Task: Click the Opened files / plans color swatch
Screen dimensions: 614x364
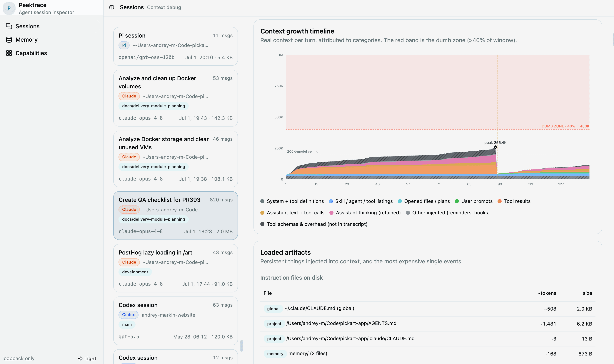Action: [x=400, y=201]
